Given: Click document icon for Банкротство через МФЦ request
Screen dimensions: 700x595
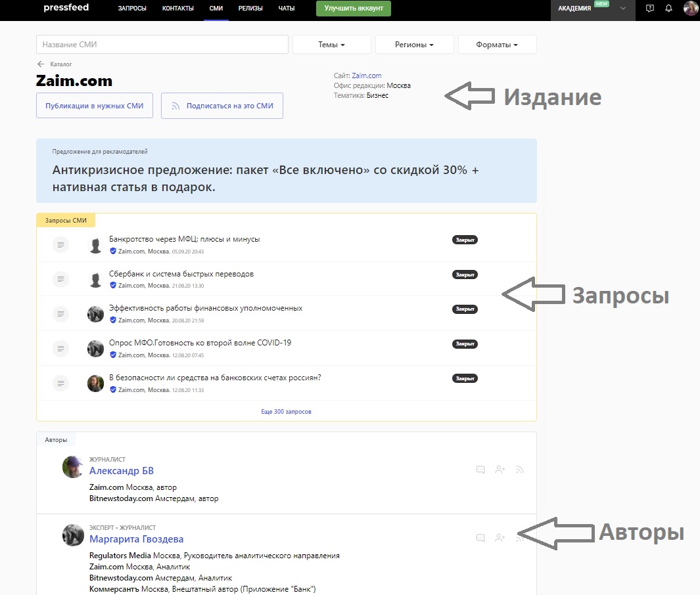Looking at the screenshot, I should (x=60, y=244).
